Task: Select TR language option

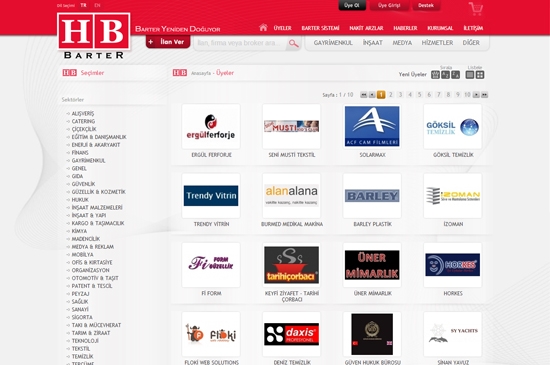Action: tap(83, 5)
